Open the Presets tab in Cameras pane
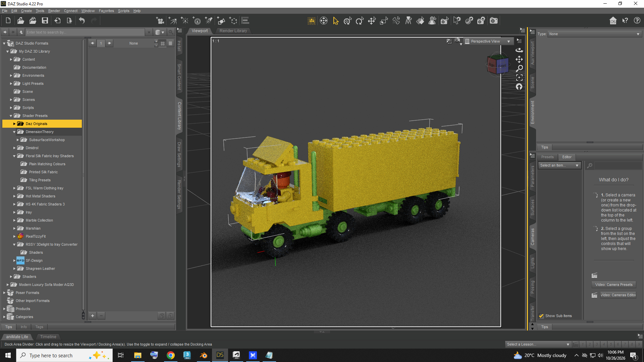 547,157
